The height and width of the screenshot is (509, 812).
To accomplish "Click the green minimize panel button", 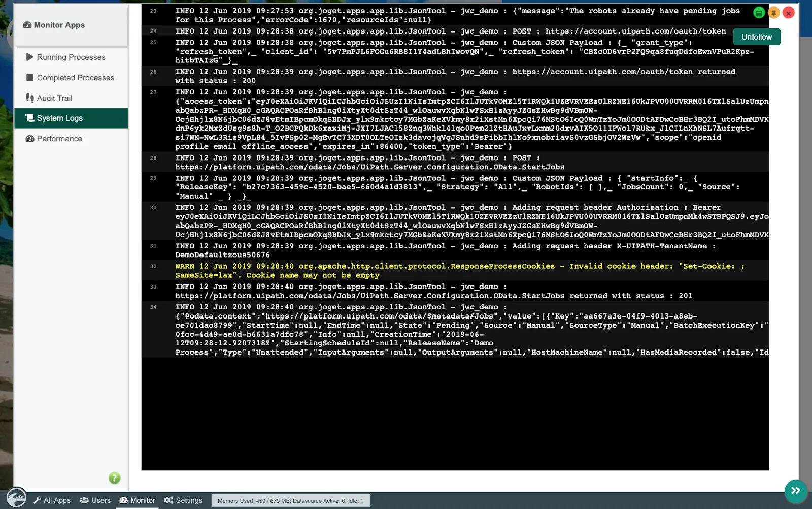I will [759, 13].
